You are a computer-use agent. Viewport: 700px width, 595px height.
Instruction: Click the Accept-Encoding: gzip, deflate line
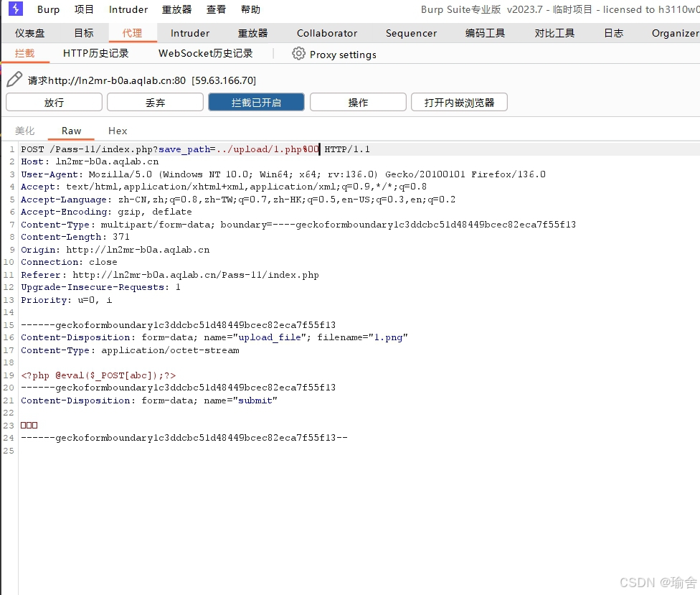click(106, 212)
